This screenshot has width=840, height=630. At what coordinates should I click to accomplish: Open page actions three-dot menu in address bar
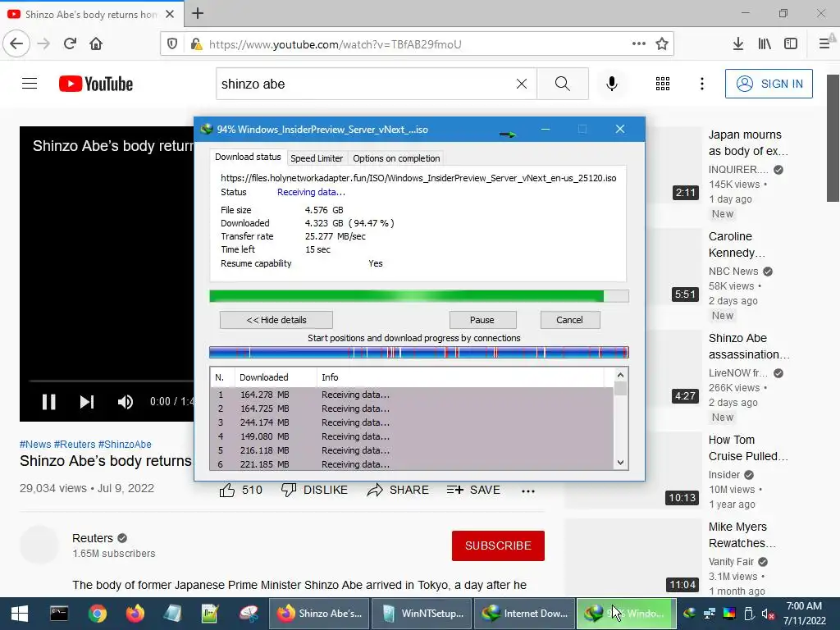[x=638, y=44]
